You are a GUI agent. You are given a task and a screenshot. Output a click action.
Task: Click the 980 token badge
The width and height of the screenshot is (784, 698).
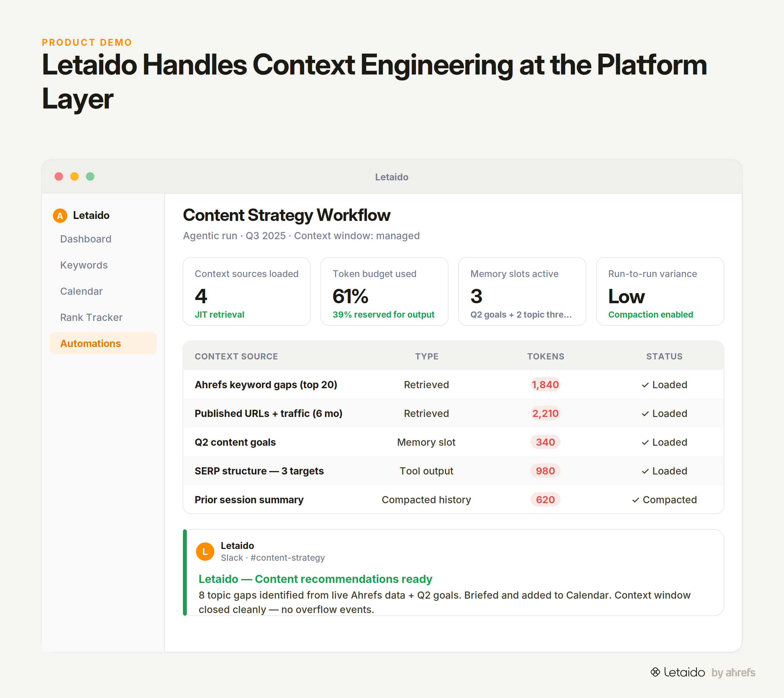546,471
